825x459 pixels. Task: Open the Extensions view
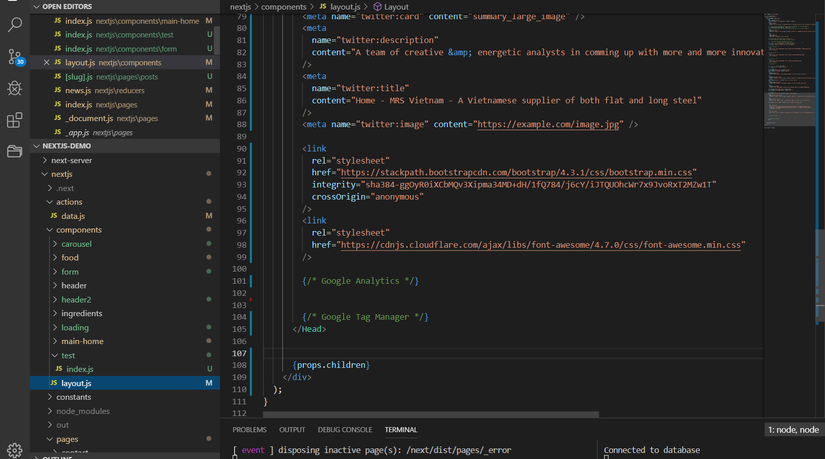[x=15, y=120]
